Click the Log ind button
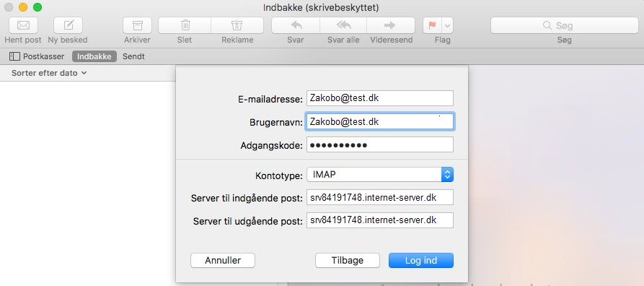This screenshot has height=286, width=644. pos(421,261)
